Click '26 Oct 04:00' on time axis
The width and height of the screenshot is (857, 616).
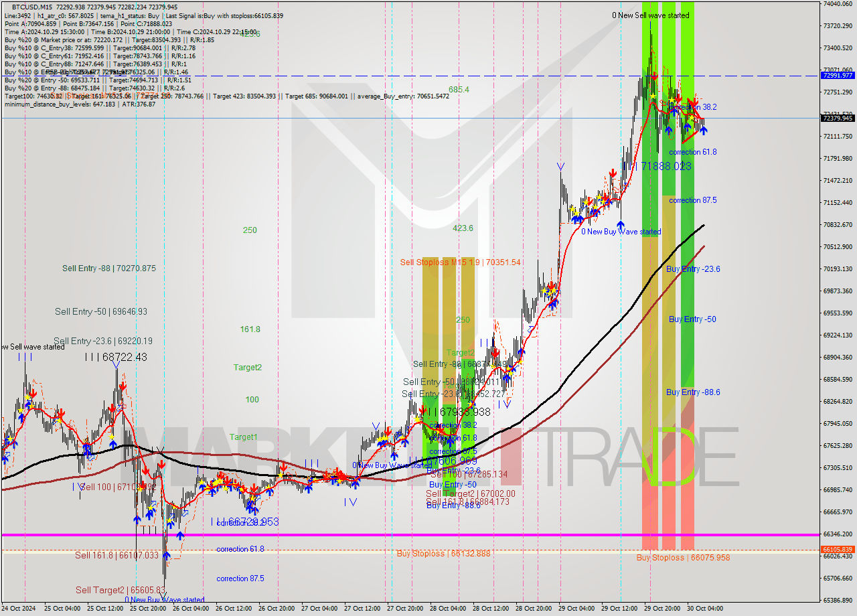tap(191, 609)
